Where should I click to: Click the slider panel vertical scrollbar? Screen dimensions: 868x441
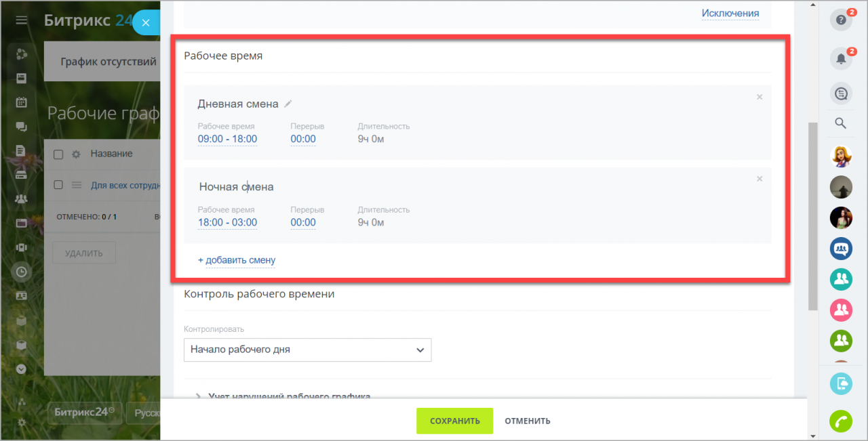[812, 215]
